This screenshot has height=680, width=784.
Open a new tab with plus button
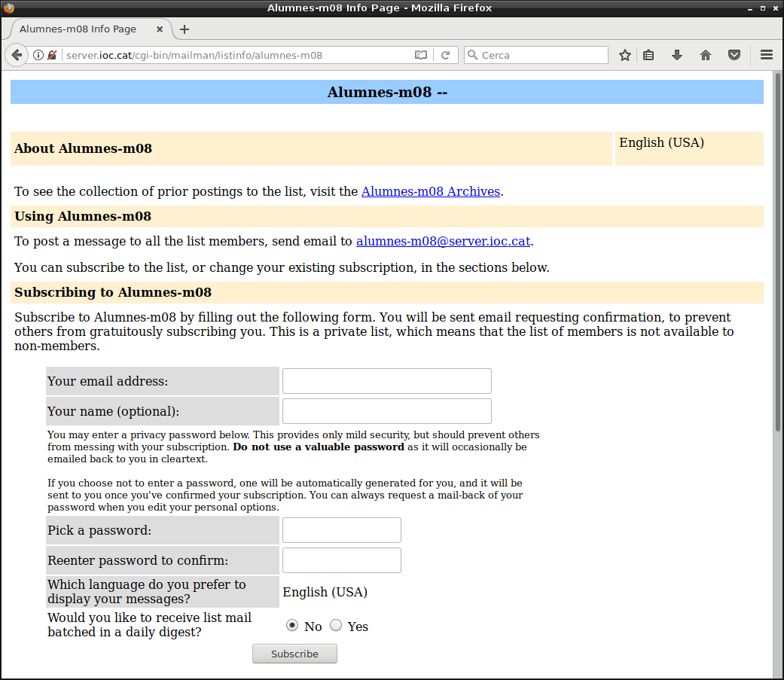pyautogui.click(x=185, y=29)
